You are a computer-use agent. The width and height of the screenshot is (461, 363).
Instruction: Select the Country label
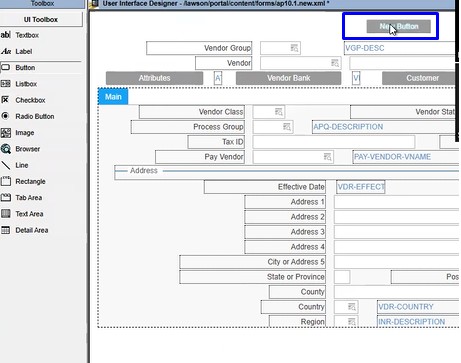click(x=293, y=307)
